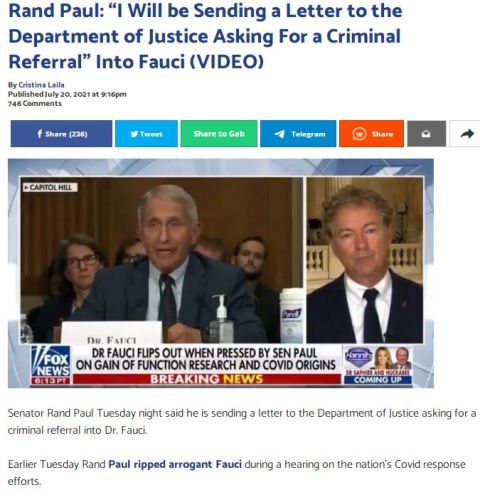Click the Coming Up Hannity promo box

[x=378, y=365]
